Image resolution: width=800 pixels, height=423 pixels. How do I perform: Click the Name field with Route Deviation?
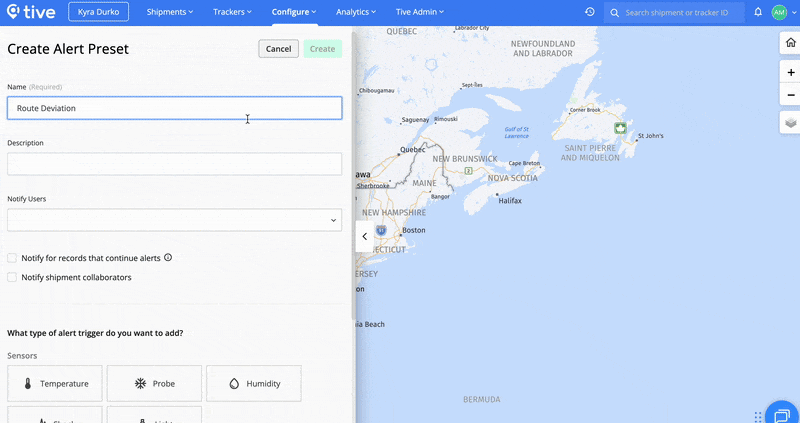pos(174,108)
